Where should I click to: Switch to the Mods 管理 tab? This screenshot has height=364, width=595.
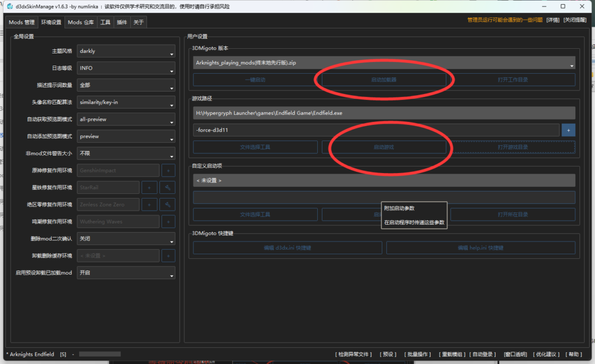[21, 22]
